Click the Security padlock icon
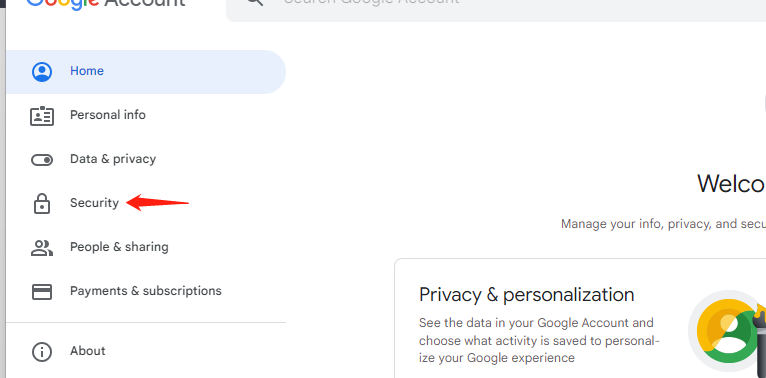This screenshot has width=766, height=378. point(42,203)
